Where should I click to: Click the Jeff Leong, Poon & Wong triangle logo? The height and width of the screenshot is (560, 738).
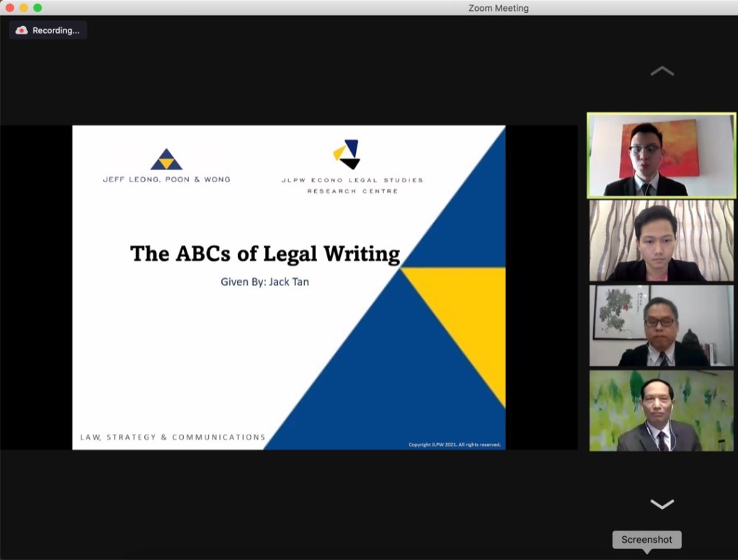coord(166,159)
